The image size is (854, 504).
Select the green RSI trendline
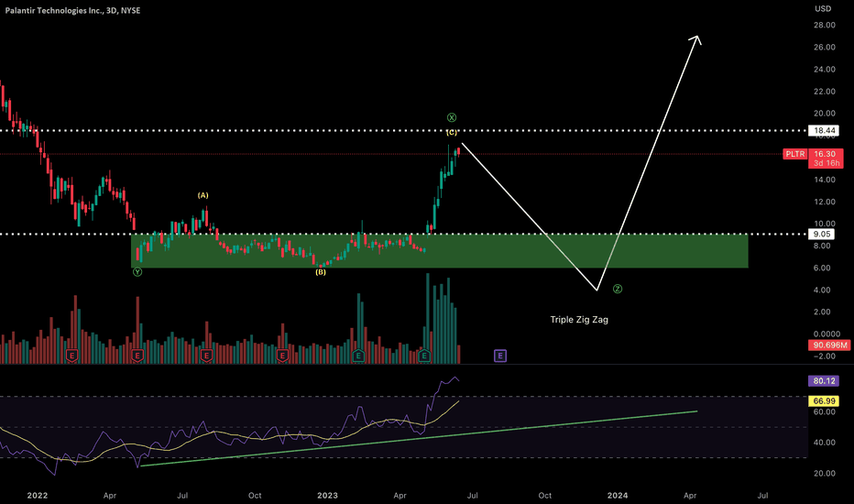coord(419,439)
